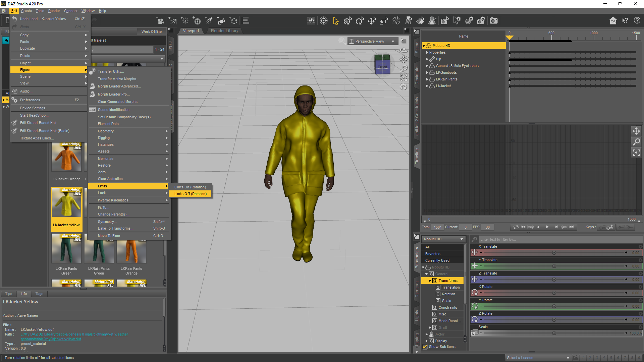Image resolution: width=644 pixels, height=362 pixels.
Task: Select the Region Navigator tool
Action: (432, 21)
